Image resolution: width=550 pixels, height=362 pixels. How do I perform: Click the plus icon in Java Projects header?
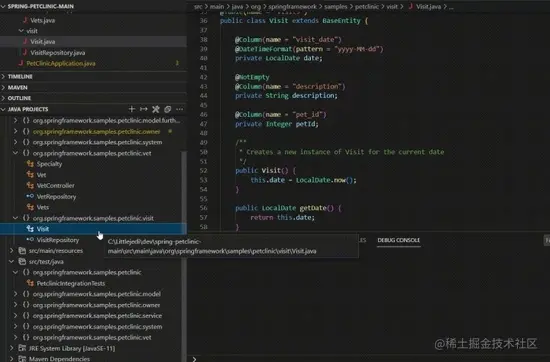pos(132,109)
